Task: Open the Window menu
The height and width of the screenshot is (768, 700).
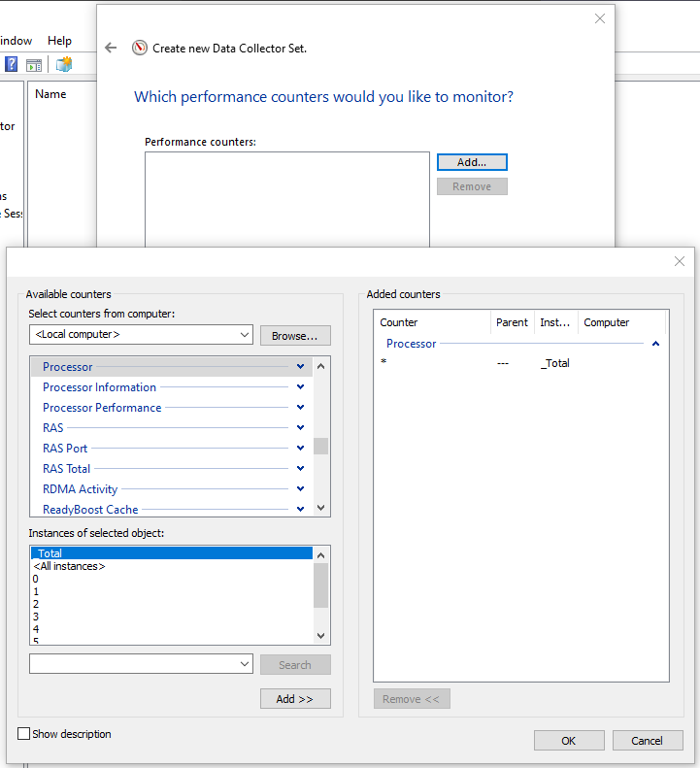Action: point(17,41)
